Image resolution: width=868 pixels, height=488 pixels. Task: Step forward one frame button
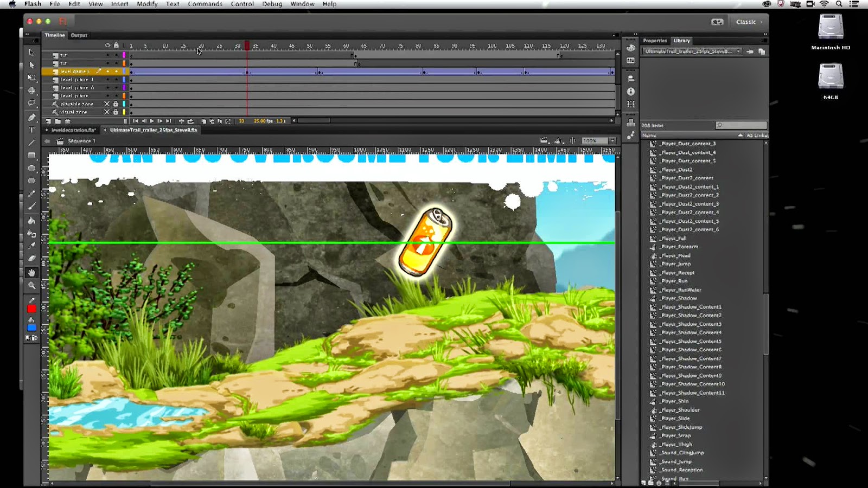(160, 121)
